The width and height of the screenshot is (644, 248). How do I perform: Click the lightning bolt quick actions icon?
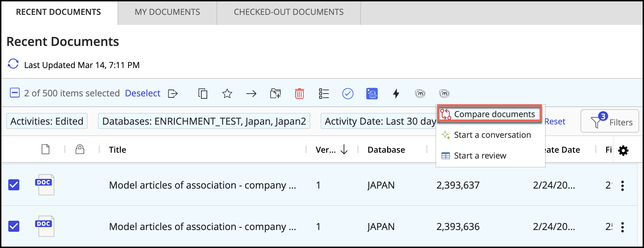pyautogui.click(x=396, y=94)
